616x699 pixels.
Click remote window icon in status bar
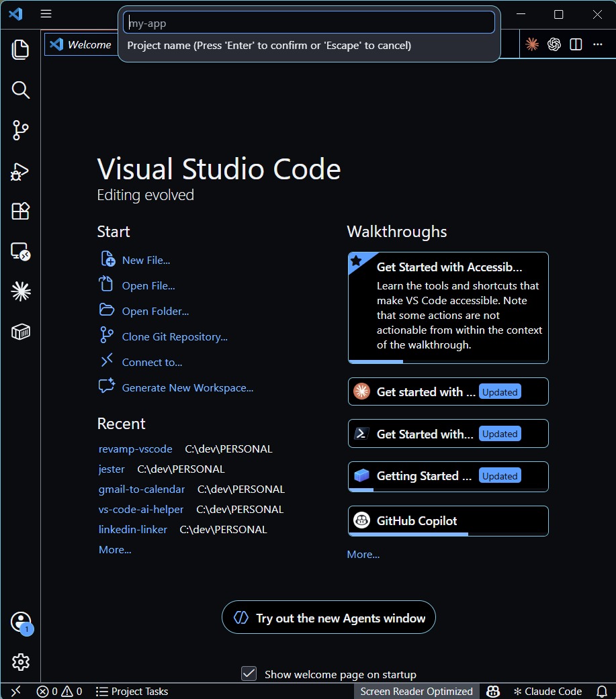tap(15, 691)
